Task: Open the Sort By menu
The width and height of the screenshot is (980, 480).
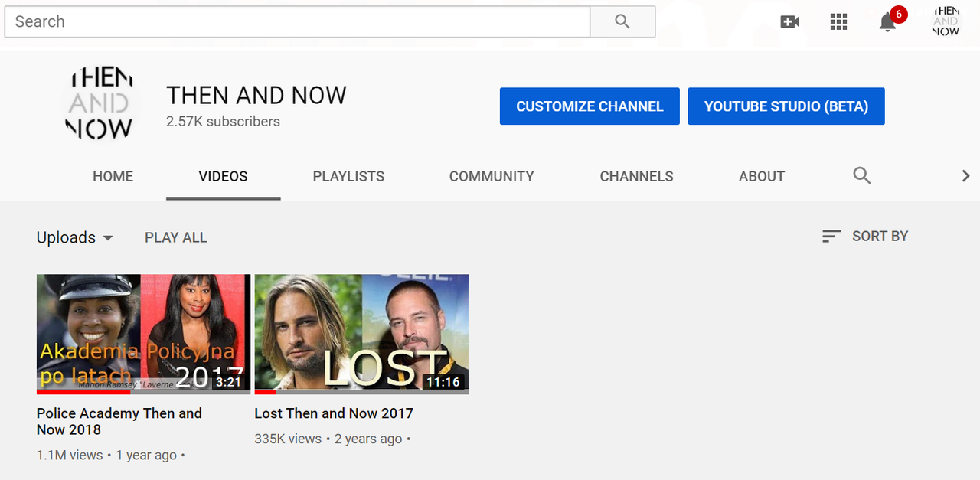Action: pyautogui.click(x=865, y=236)
